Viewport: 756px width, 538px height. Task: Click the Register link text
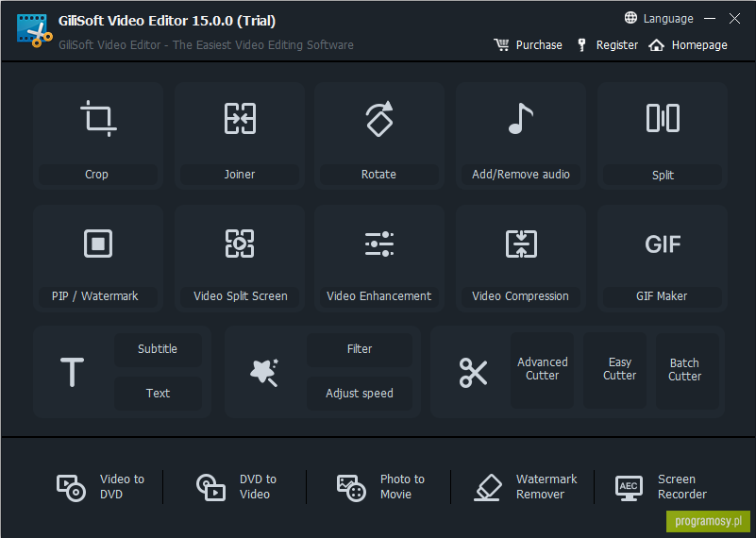(x=617, y=45)
